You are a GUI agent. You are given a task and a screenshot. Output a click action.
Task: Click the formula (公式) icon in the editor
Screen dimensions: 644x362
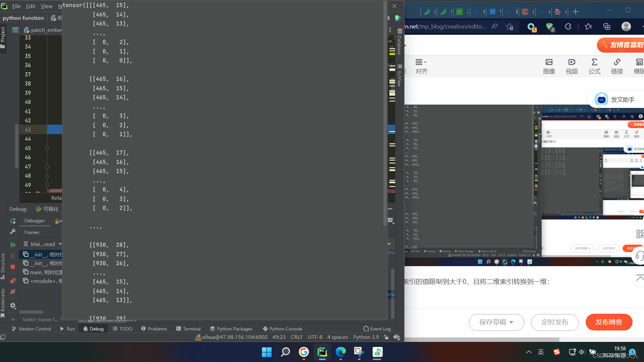[594, 66]
